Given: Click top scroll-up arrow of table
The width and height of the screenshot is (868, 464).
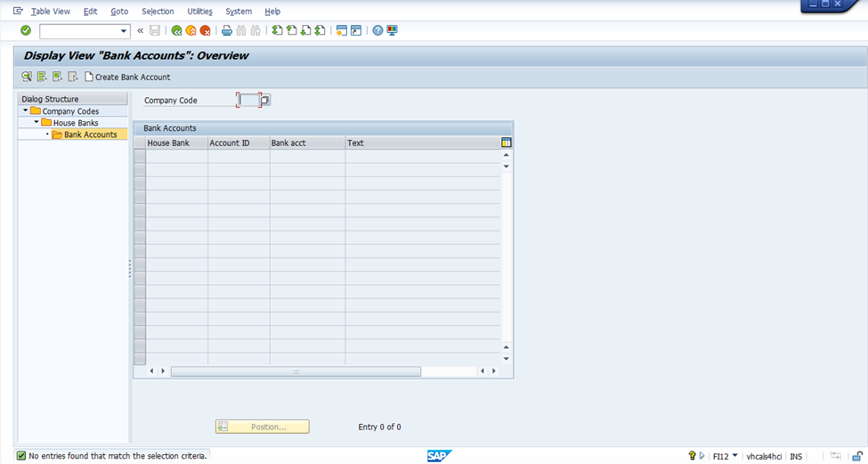Looking at the screenshot, I should pyautogui.click(x=506, y=155).
